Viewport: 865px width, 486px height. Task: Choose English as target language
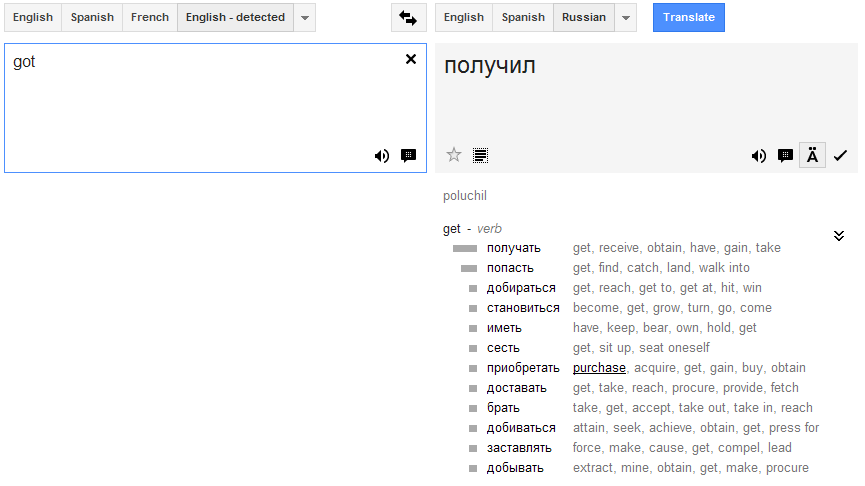(x=464, y=18)
